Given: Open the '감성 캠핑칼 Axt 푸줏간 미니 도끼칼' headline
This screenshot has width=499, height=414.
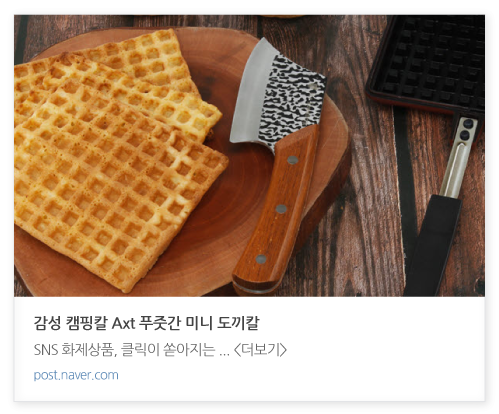Looking at the screenshot, I should point(146,323).
